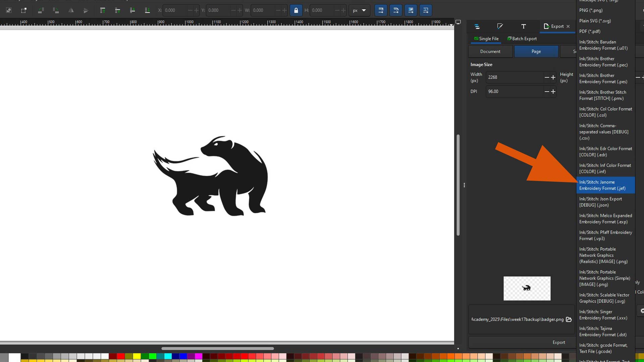Choose Page export area
Screen dimensions: 644x362
pyautogui.click(x=536, y=51)
